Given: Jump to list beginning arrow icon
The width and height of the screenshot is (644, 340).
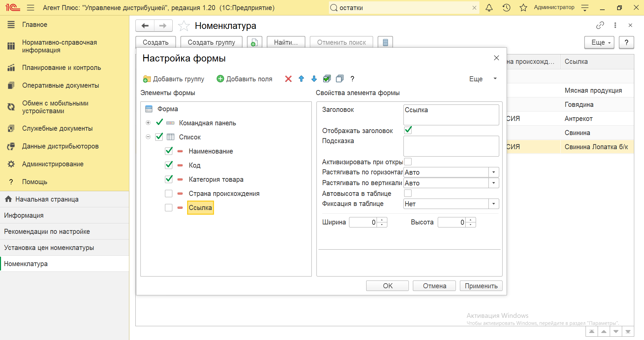Looking at the screenshot, I should (592, 332).
